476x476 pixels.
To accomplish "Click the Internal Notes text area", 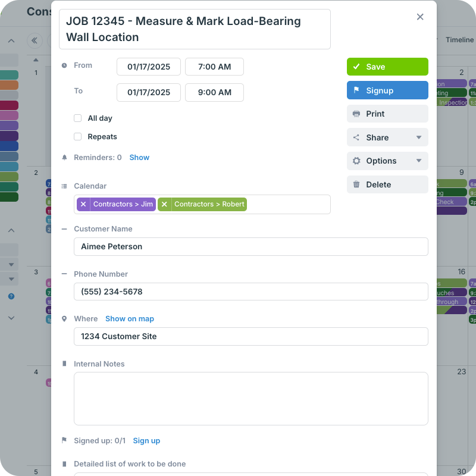I will 250,398.
